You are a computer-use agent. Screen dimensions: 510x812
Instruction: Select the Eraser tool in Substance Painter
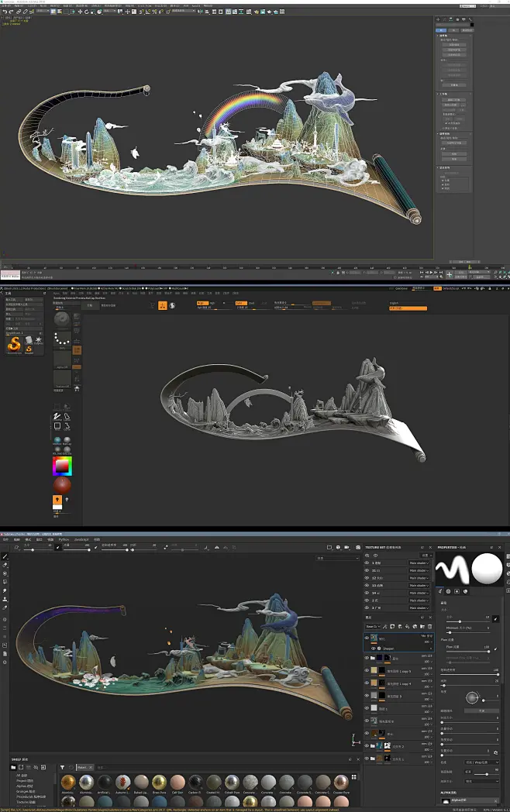(x=5, y=565)
